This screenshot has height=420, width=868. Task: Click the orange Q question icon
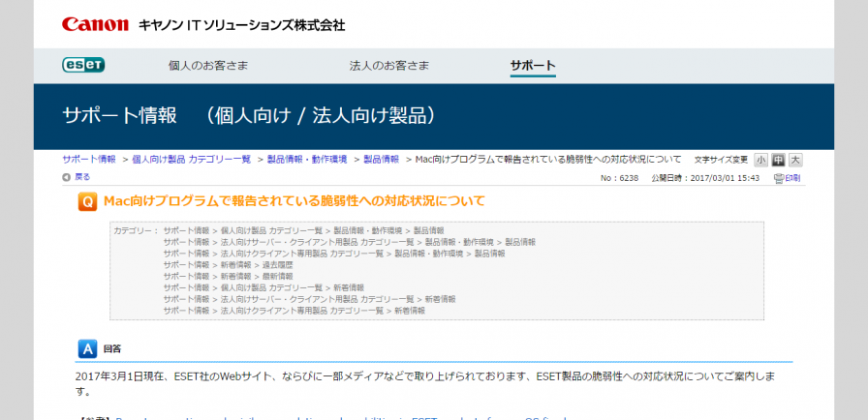tap(87, 201)
